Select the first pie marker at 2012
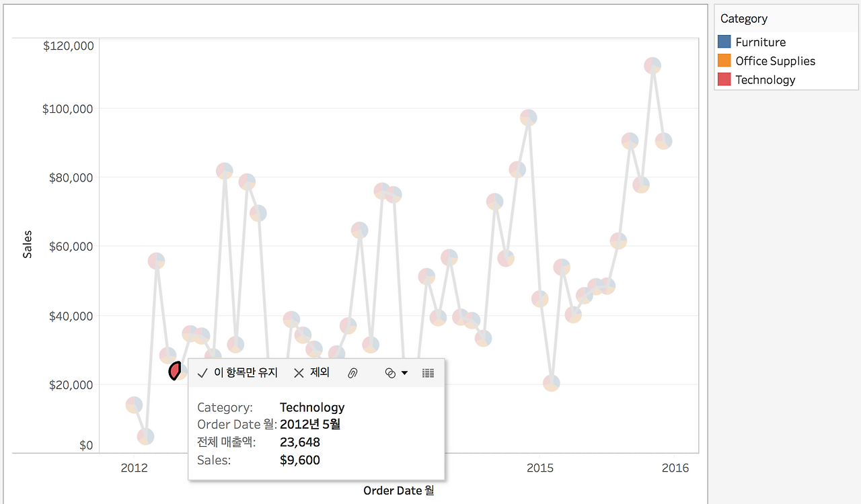The height and width of the screenshot is (504, 861). pyautogui.click(x=134, y=405)
